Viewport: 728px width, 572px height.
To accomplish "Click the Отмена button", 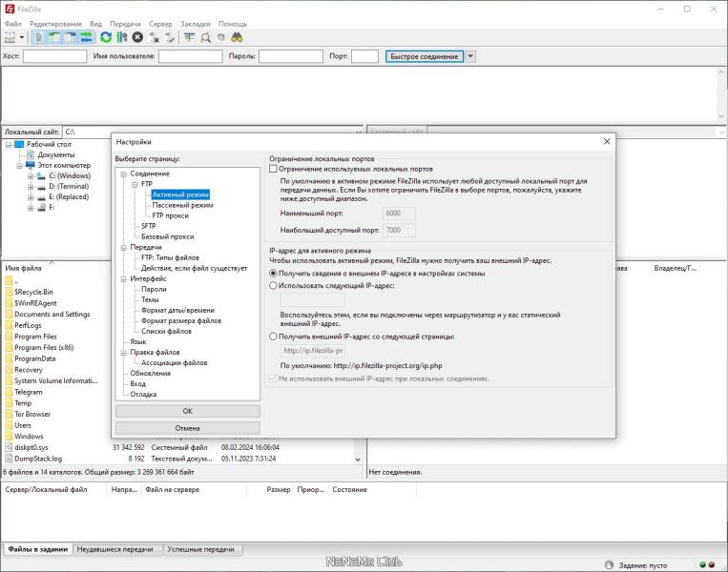I will point(188,428).
